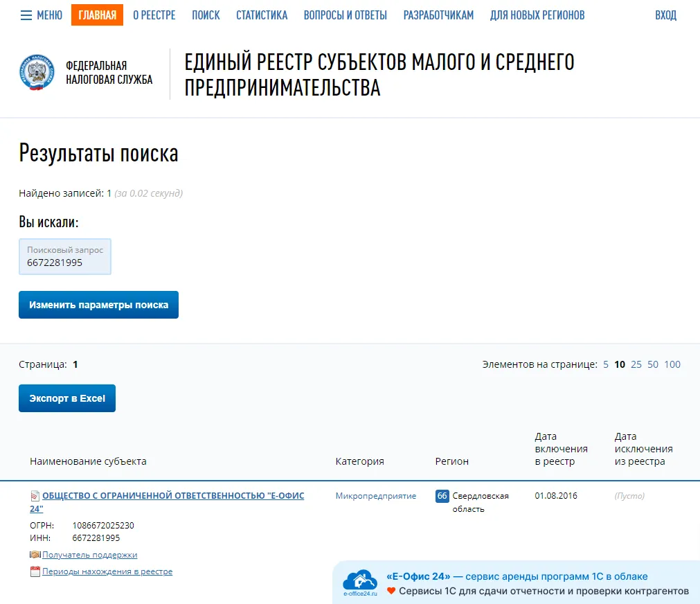This screenshot has height=604, width=700.
Task: Export results with Экспорт в Excel
Action: [x=67, y=398]
